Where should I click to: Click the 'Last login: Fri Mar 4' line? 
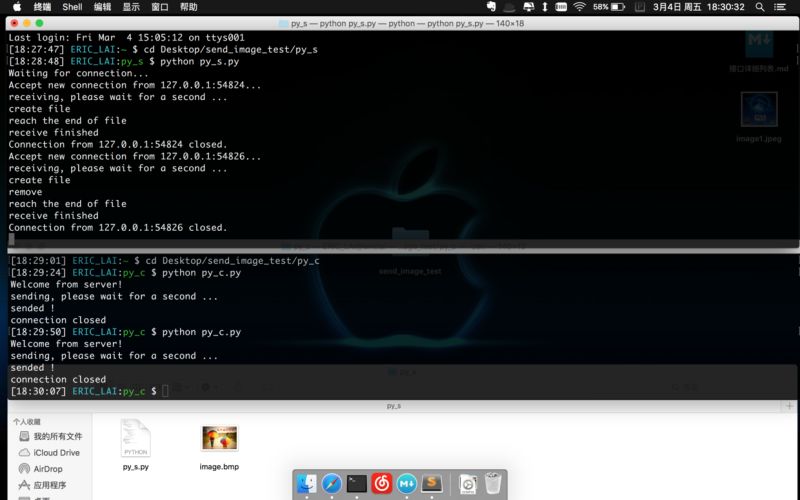(x=126, y=37)
